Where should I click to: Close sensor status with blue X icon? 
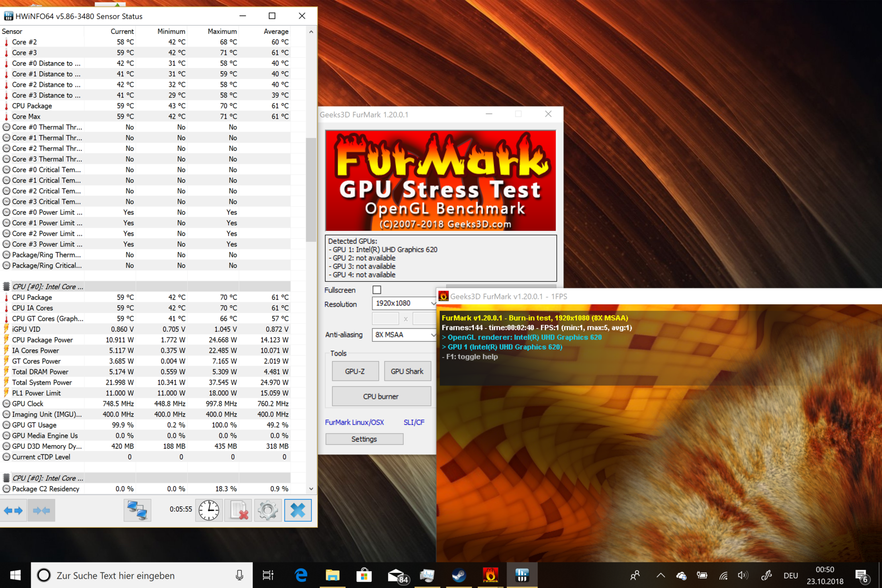click(x=298, y=511)
